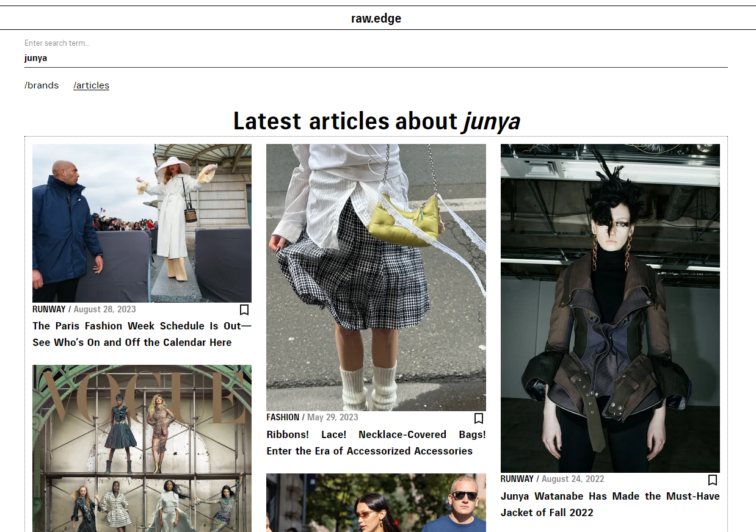
Task: Click the Latest articles about junya heading
Action: [376, 121]
